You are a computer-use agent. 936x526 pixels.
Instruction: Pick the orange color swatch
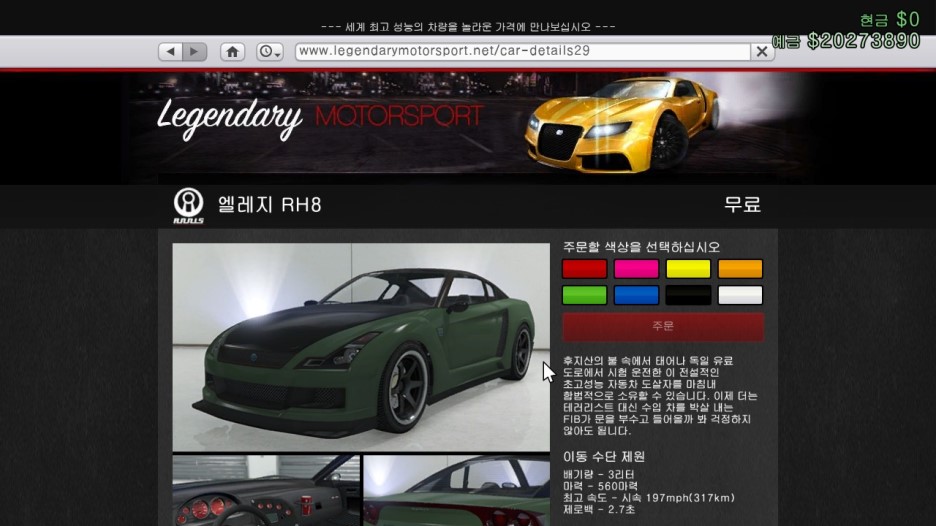pyautogui.click(x=740, y=269)
